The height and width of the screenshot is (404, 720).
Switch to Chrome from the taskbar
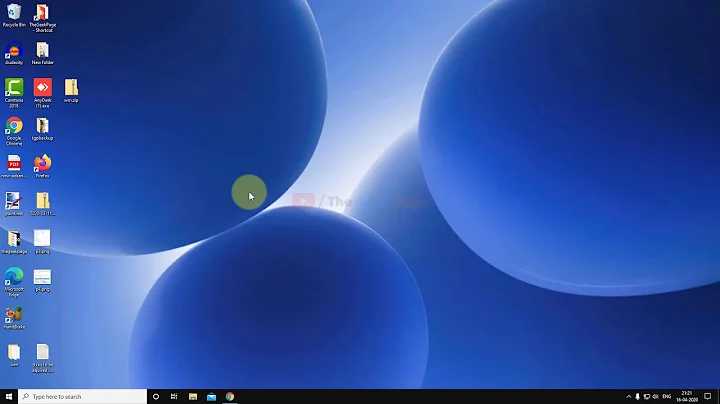coord(230,397)
